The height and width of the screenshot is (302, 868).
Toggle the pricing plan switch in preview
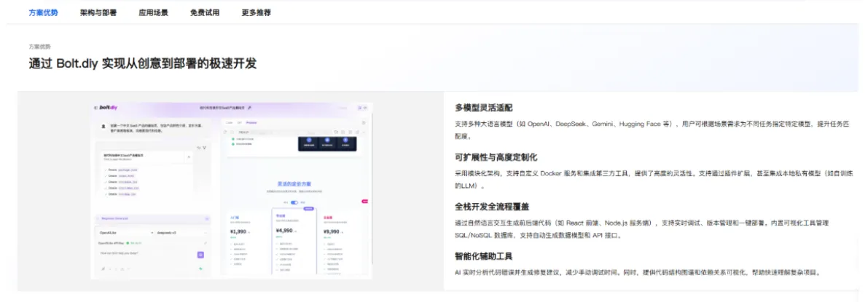(294, 202)
